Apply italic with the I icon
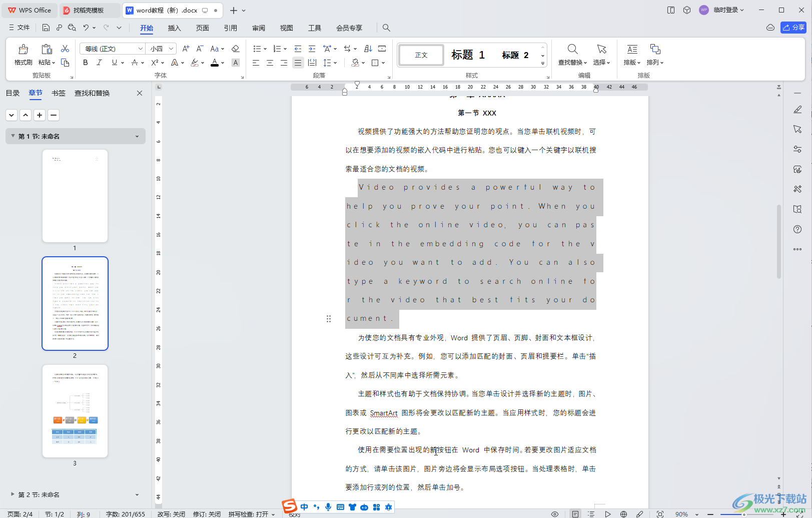This screenshot has width=812, height=518. (x=99, y=63)
